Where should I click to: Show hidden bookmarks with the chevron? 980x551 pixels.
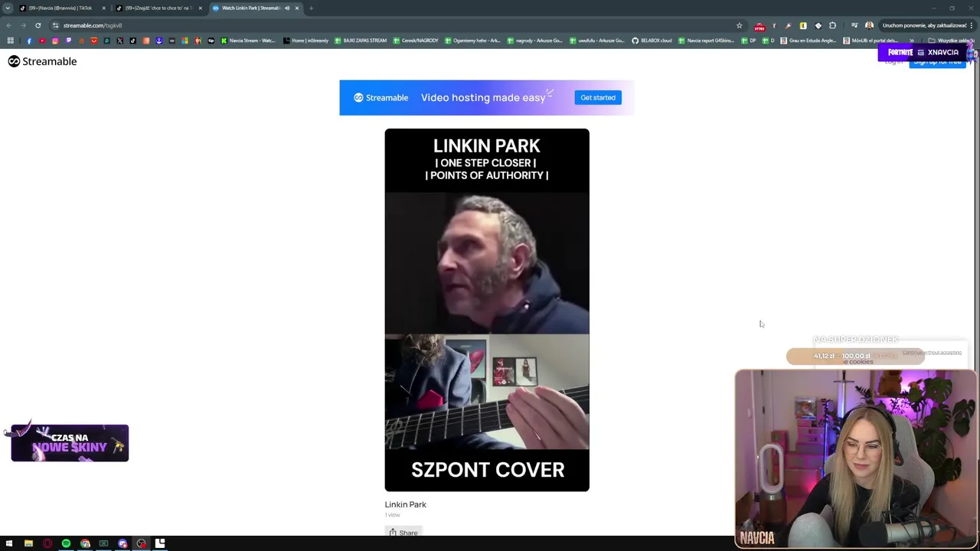[912, 41]
